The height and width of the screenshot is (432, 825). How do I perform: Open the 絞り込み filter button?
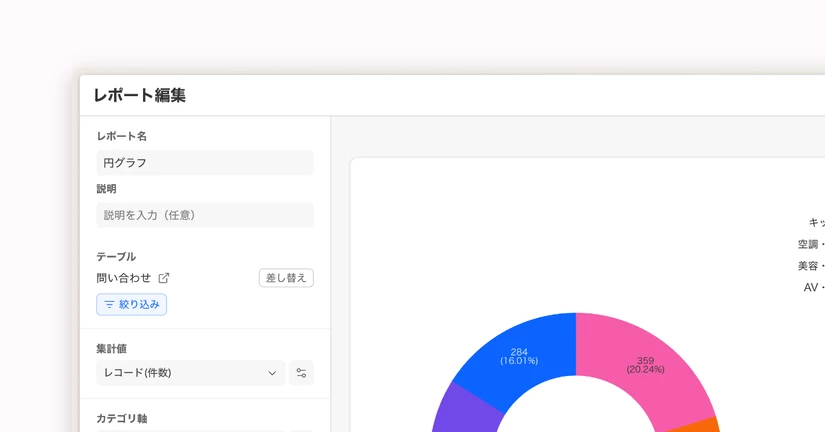point(132,305)
